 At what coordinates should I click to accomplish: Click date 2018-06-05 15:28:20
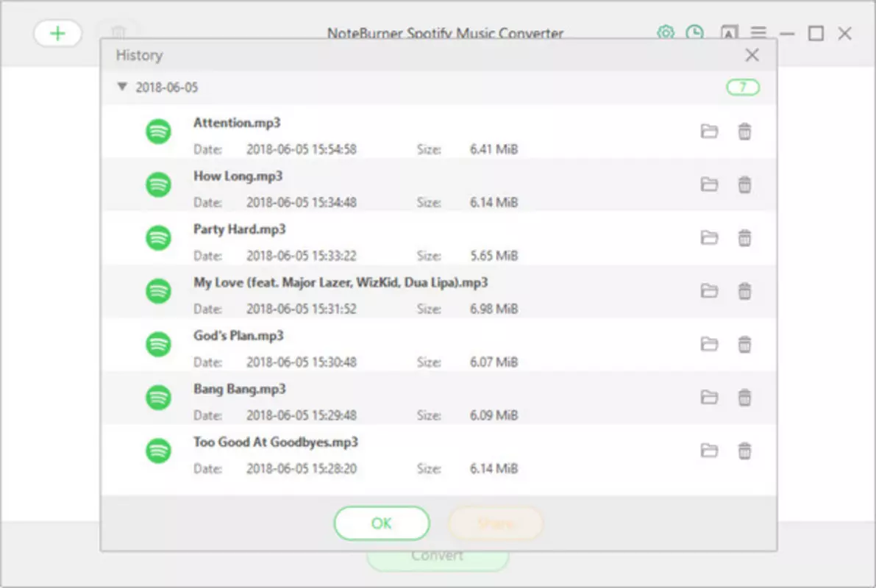click(302, 468)
